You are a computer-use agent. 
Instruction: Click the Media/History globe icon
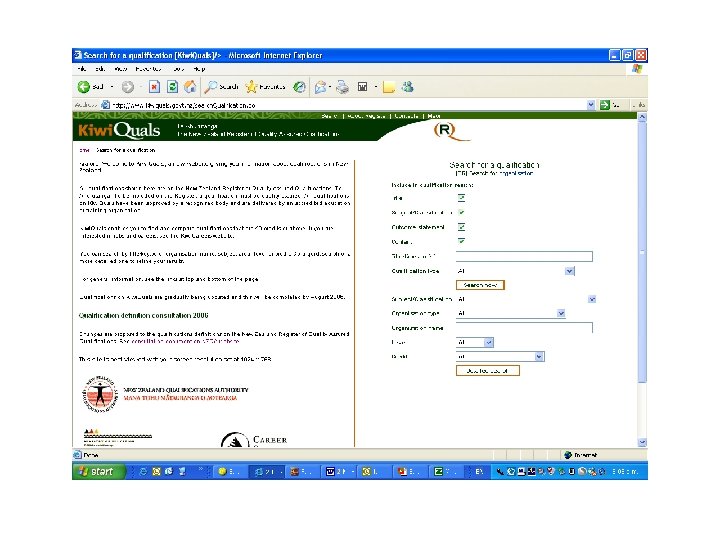pyautogui.click(x=299, y=87)
